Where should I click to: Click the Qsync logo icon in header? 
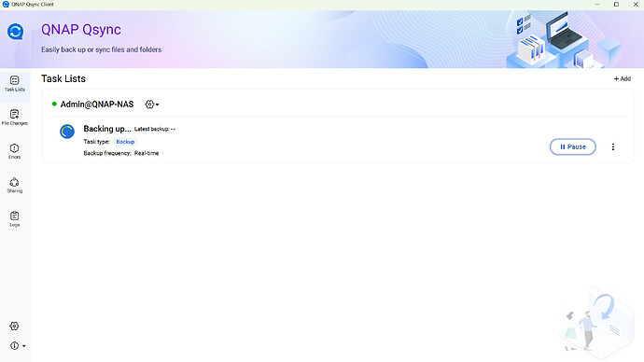pos(16,32)
